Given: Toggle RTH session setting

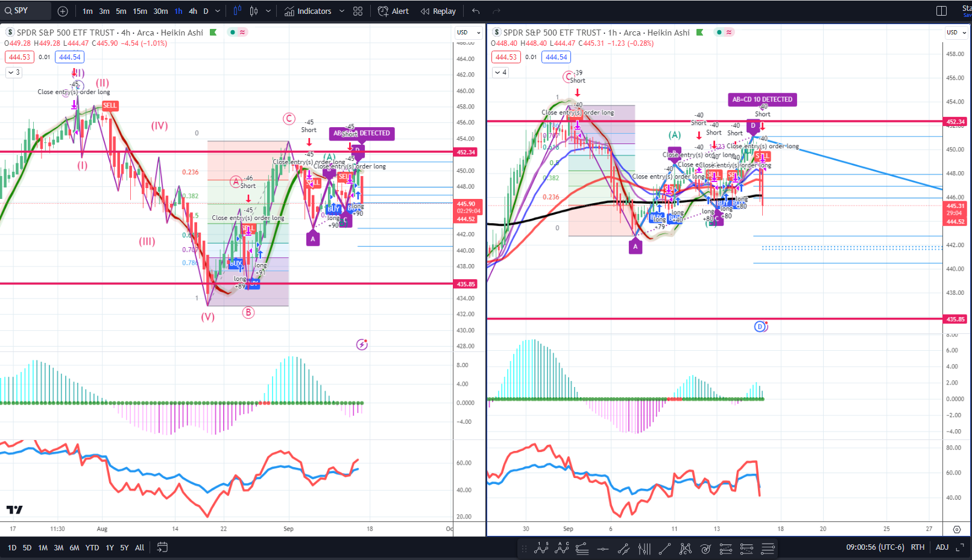Looking at the screenshot, I should 917,547.
